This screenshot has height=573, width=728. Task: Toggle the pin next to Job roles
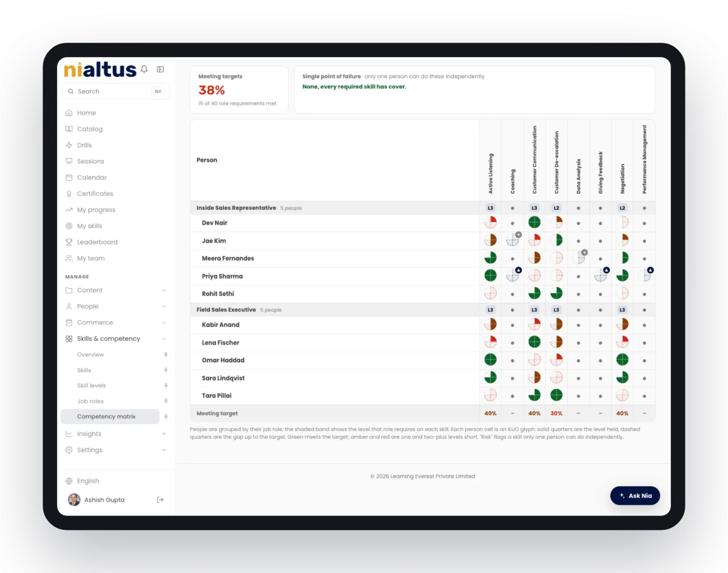pos(166,401)
